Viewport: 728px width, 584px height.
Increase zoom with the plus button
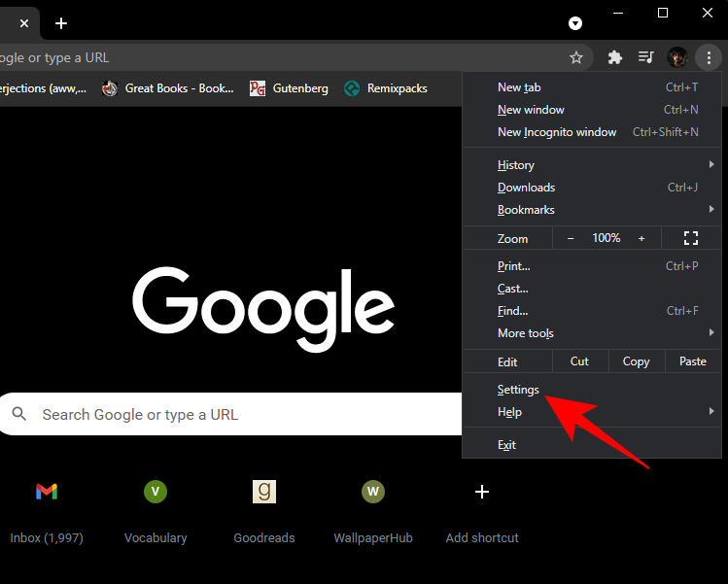tap(641, 238)
